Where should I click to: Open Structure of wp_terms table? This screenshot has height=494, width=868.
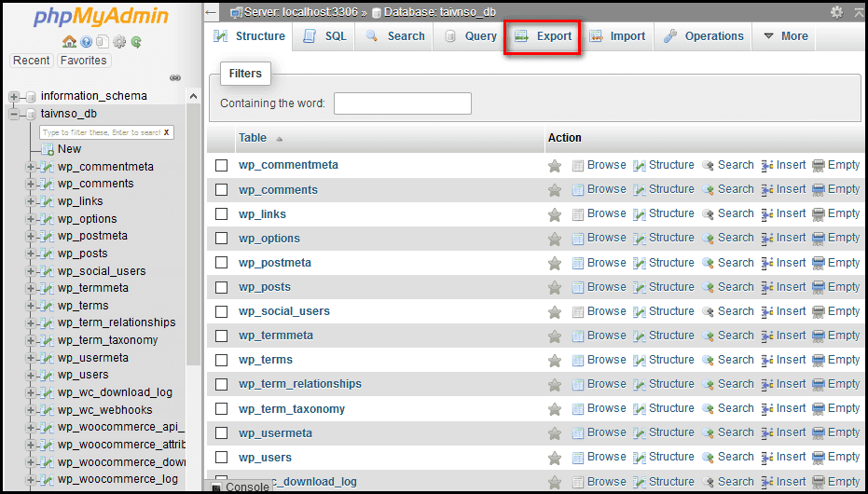point(663,360)
